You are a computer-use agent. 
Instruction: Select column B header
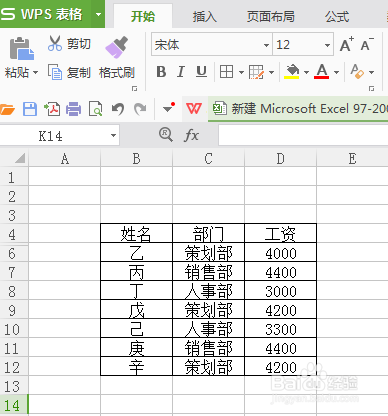137,159
